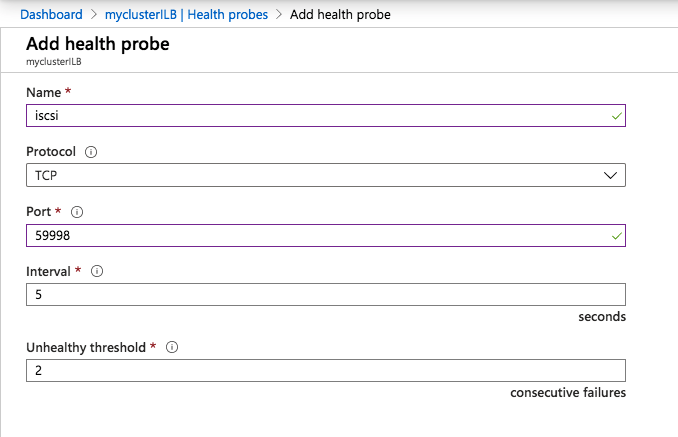Select the Interval seconds input box

tap(326, 294)
